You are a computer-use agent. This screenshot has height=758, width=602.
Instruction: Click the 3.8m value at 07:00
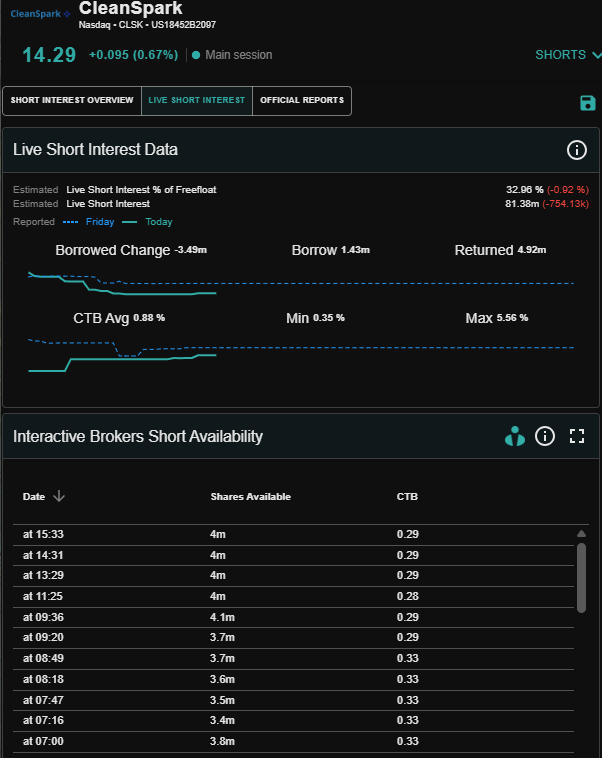pyautogui.click(x=222, y=741)
